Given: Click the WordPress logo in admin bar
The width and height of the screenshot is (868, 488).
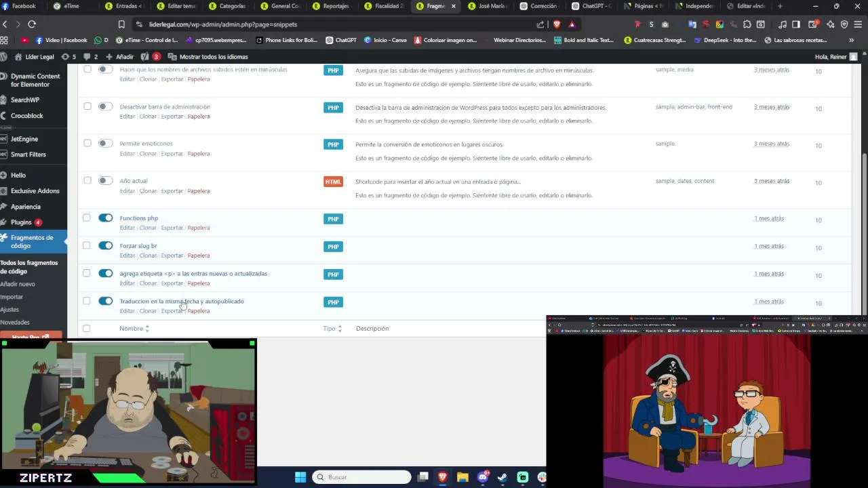Looking at the screenshot, I should [x=3, y=57].
